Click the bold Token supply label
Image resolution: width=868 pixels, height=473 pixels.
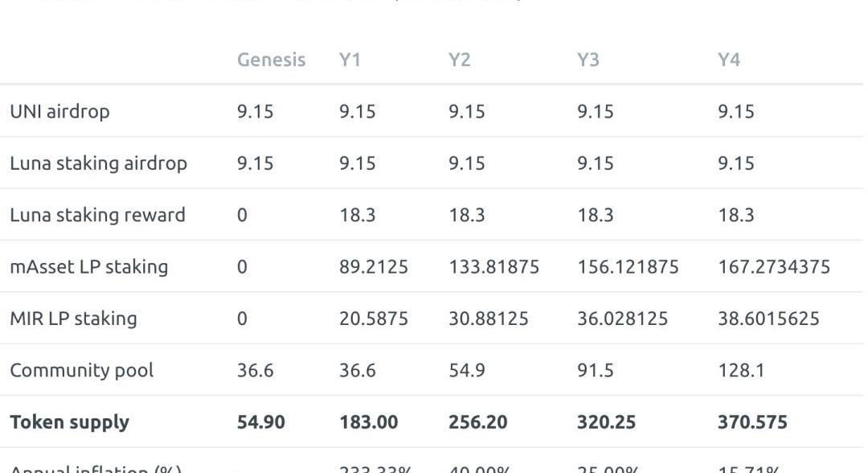pos(69,422)
